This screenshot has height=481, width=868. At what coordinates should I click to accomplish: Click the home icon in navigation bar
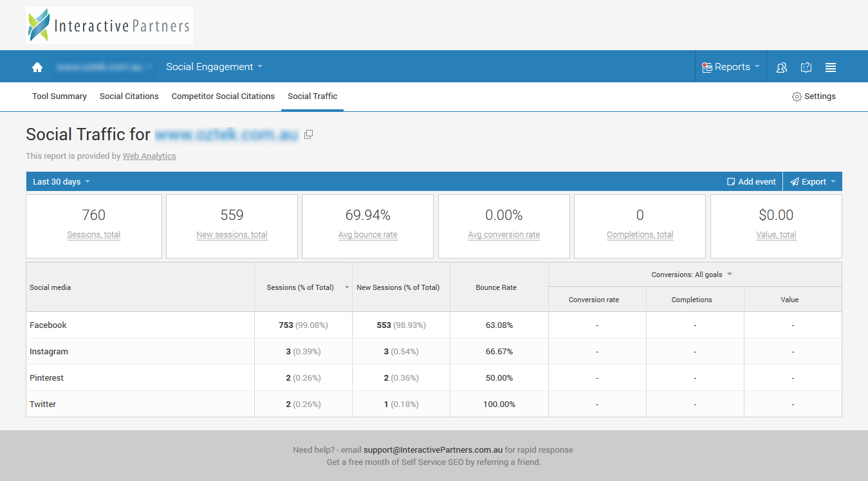(37, 67)
